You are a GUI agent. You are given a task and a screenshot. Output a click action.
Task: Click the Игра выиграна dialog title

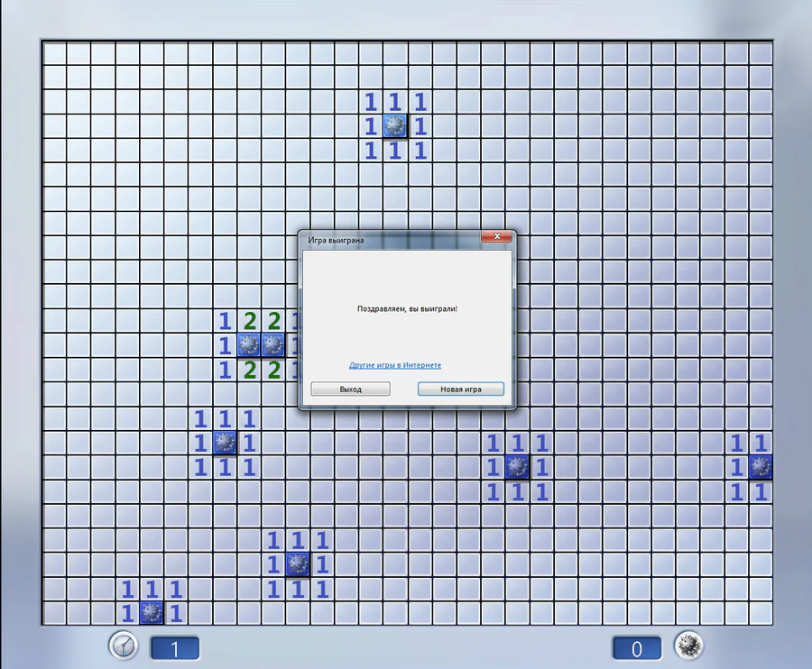pos(337,240)
